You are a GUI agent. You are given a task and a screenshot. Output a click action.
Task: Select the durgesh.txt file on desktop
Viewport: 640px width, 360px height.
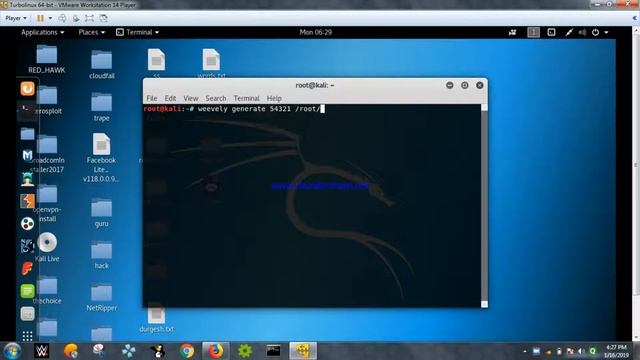tap(156, 320)
